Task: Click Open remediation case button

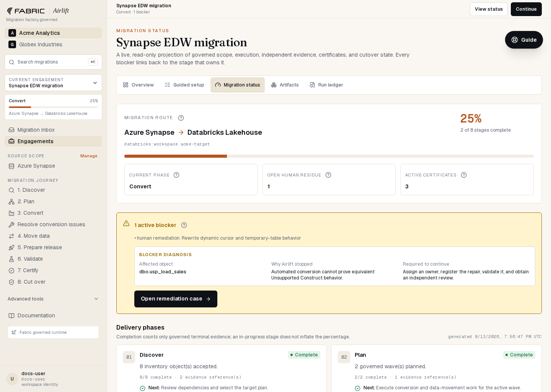Action: (x=176, y=299)
